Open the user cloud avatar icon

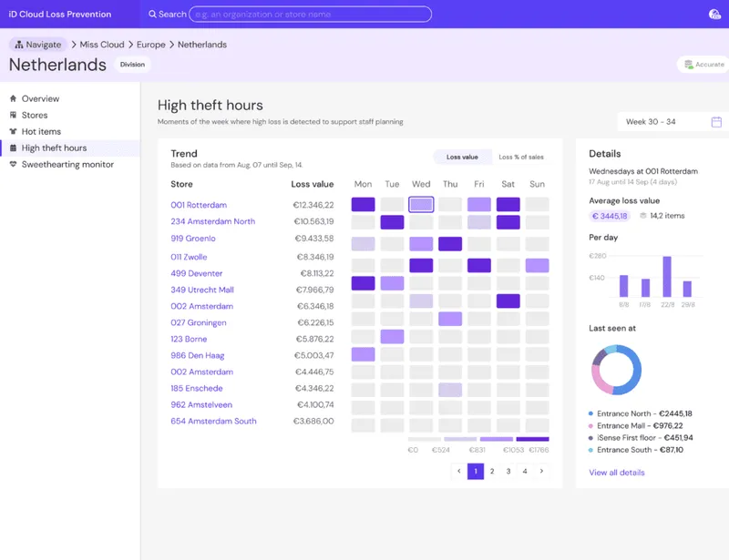(x=714, y=15)
